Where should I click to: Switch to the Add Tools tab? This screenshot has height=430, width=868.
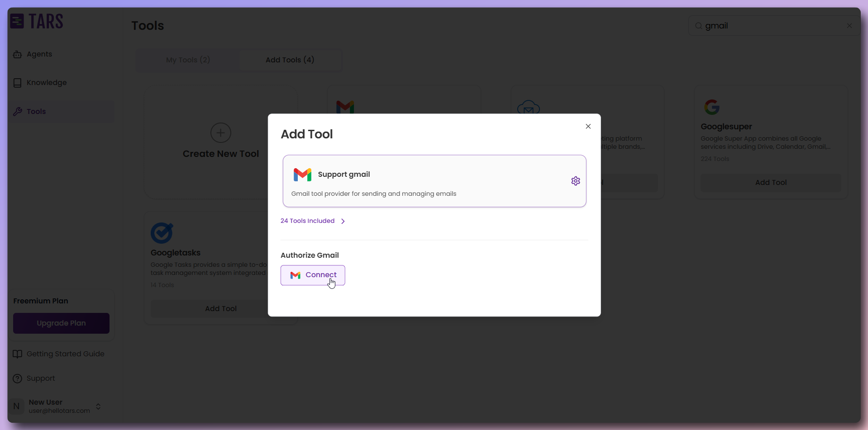tap(290, 60)
